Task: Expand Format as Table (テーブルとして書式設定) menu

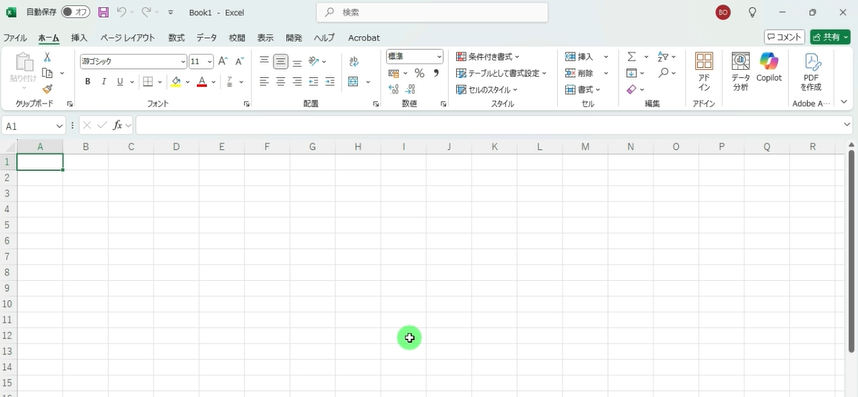Action: pyautogui.click(x=501, y=73)
